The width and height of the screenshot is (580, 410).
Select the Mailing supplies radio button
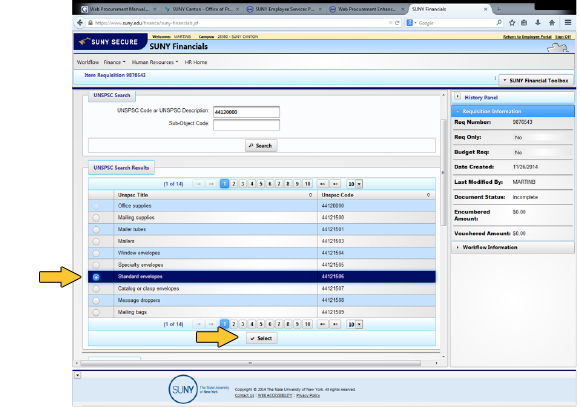96,218
